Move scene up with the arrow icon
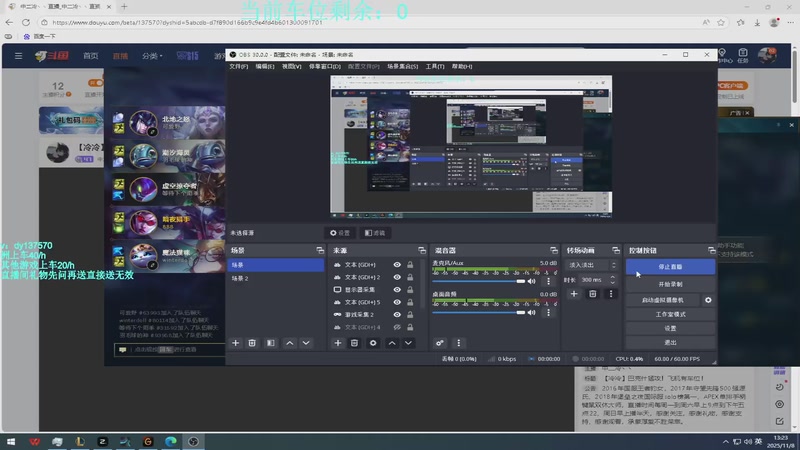The height and width of the screenshot is (450, 800). (x=290, y=343)
